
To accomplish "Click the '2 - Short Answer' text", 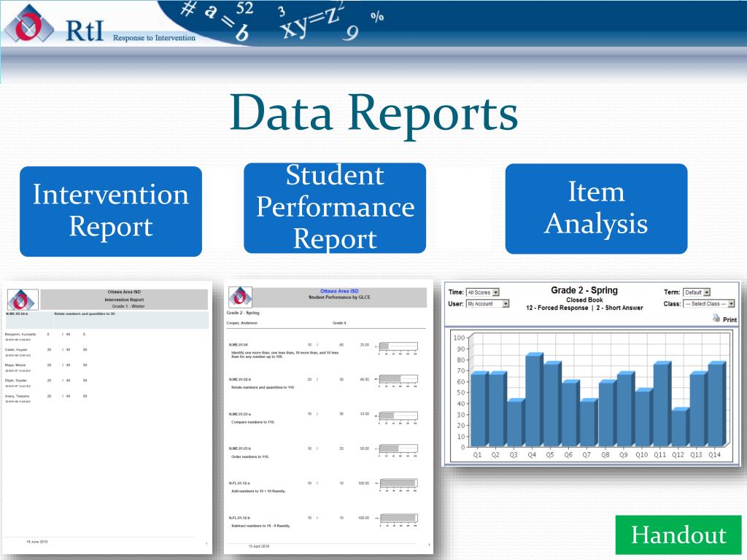I will click(x=619, y=308).
